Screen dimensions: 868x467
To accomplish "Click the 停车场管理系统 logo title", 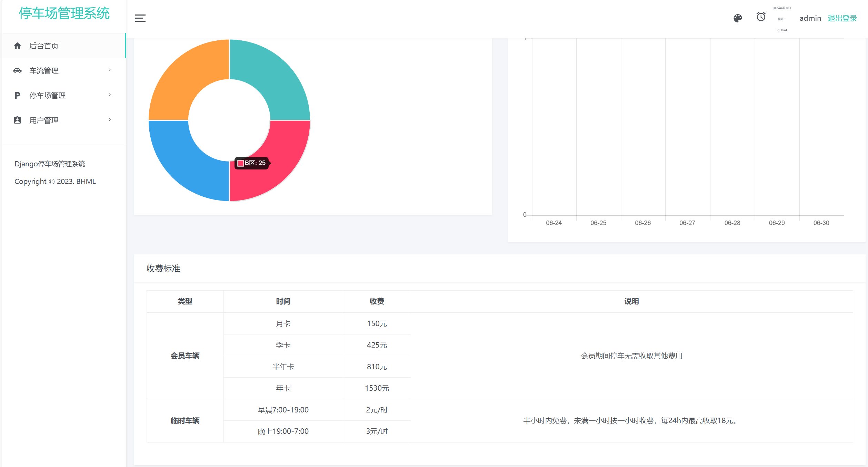I will pos(64,13).
